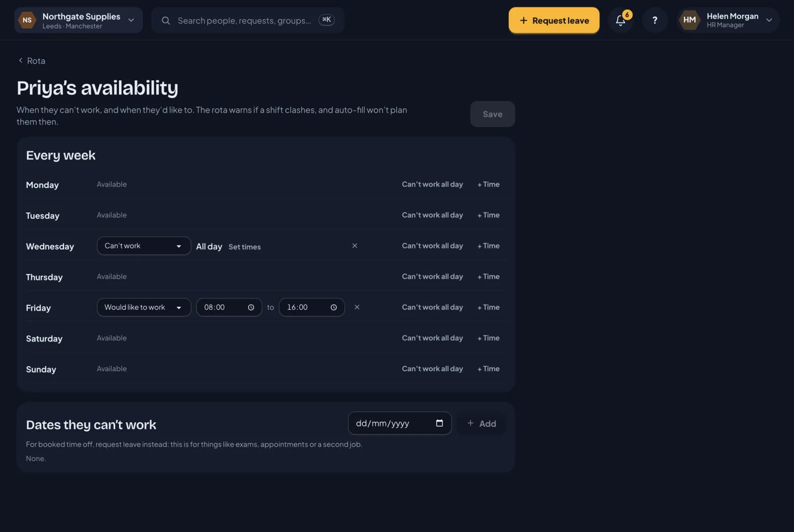
Task: Click the ⌘K shortcut badge
Action: tap(327, 20)
